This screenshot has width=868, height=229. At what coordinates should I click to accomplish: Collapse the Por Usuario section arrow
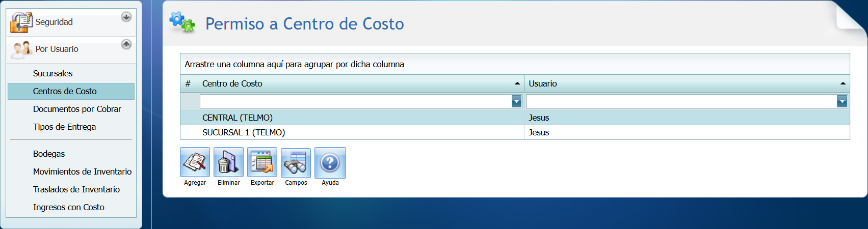[x=126, y=44]
